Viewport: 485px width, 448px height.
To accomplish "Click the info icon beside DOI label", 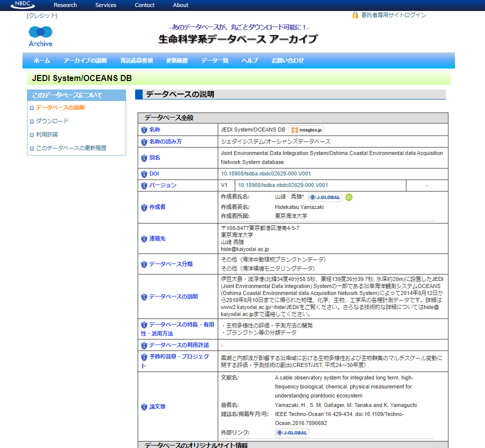I will pos(144,174).
